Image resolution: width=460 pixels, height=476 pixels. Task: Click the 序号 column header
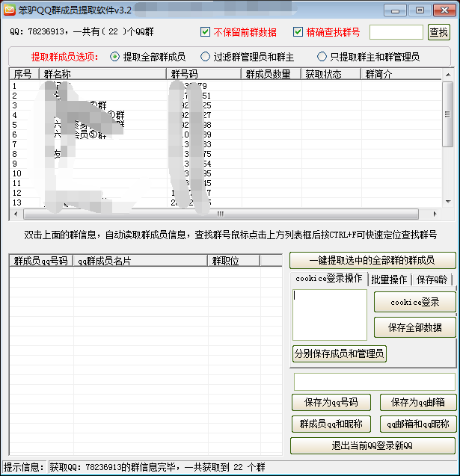(x=25, y=74)
